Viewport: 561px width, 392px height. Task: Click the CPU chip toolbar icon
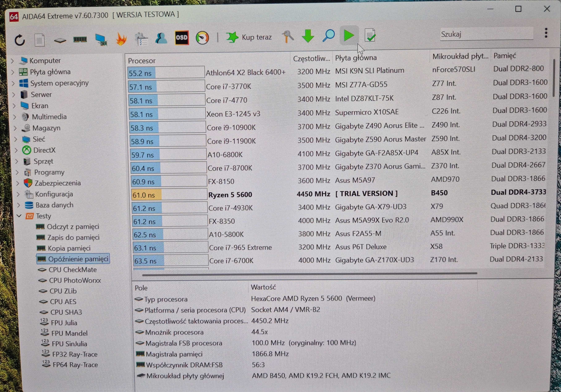60,40
